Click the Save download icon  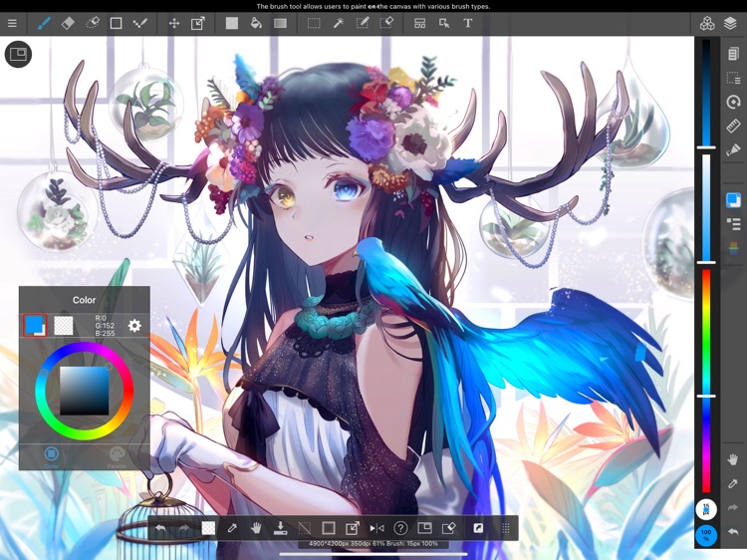(280, 528)
